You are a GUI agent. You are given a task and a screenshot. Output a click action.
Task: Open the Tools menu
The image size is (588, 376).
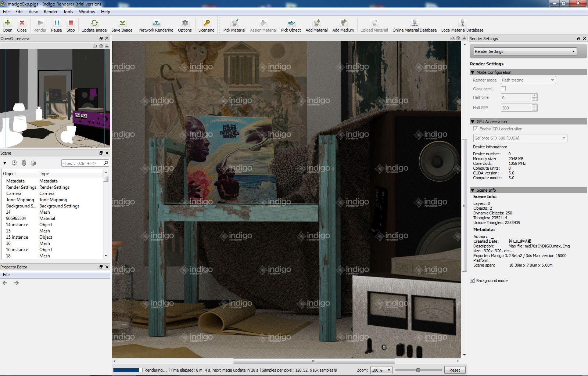pyautogui.click(x=68, y=12)
